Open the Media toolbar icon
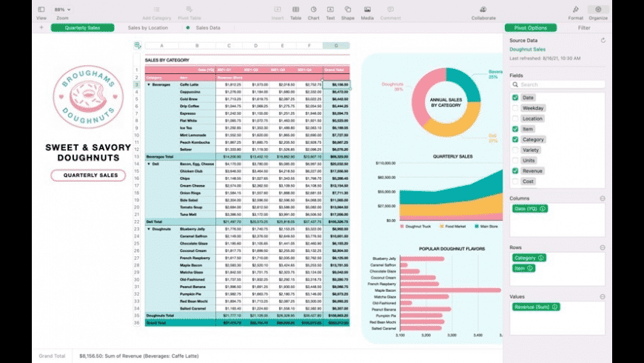The image size is (644, 363). [x=367, y=10]
